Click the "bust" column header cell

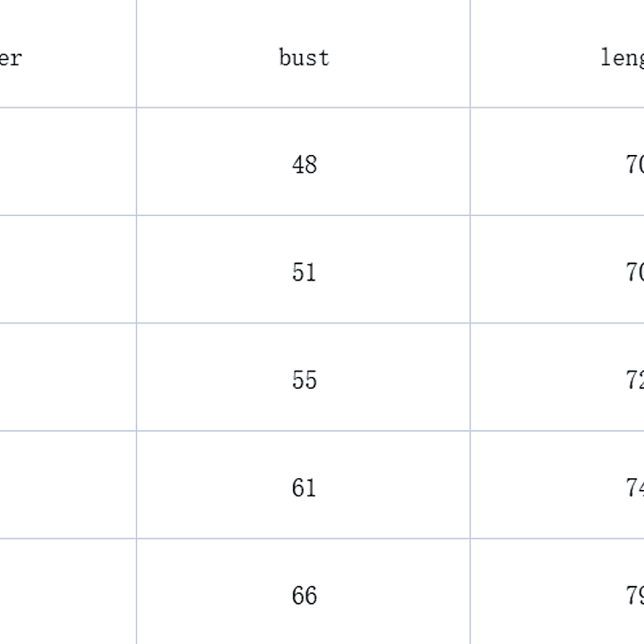pos(304,58)
